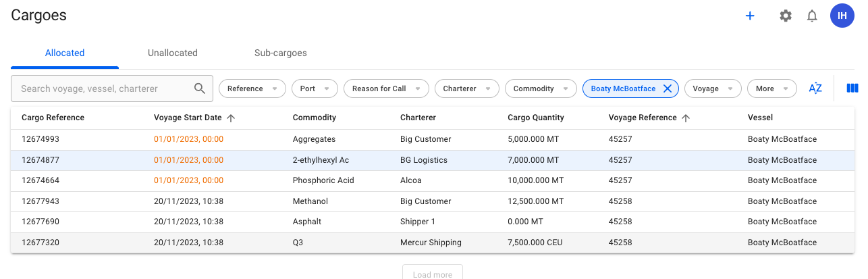Image resolution: width=868 pixels, height=279 pixels.
Task: Click the plus icon to add cargo
Action: click(749, 16)
